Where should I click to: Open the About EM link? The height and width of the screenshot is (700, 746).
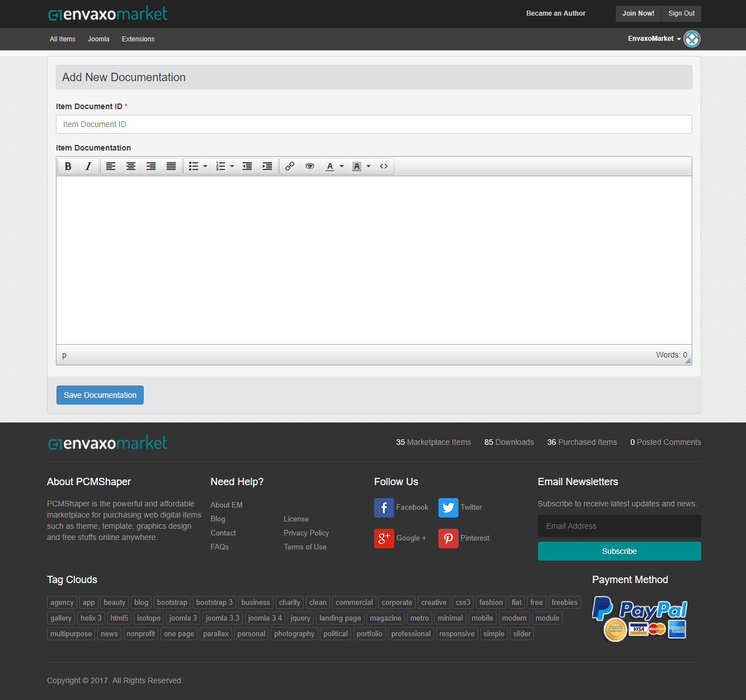[226, 505]
